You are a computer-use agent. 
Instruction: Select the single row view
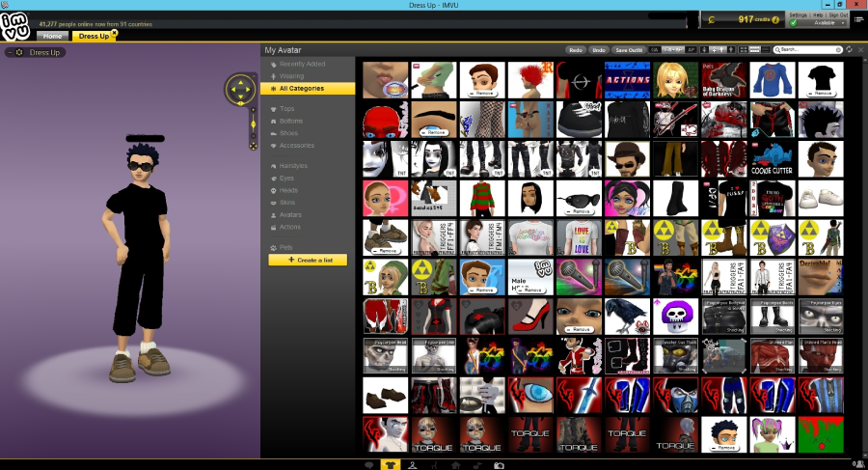(766, 50)
